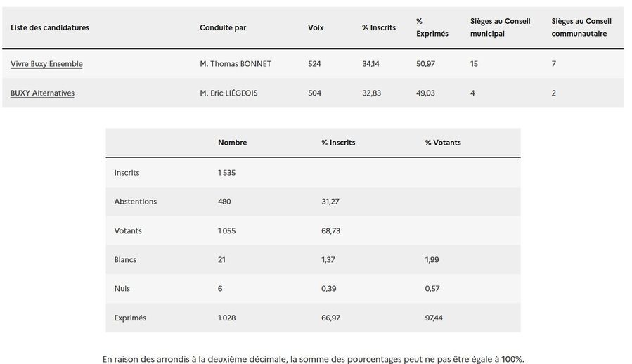
Task: Open the Vivre Buxy Ensemble list link
Action: pos(46,64)
